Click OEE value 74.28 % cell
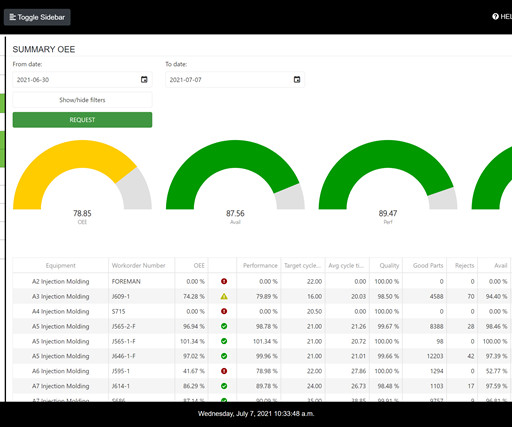Viewport: 512px width, 427px height. (x=191, y=296)
